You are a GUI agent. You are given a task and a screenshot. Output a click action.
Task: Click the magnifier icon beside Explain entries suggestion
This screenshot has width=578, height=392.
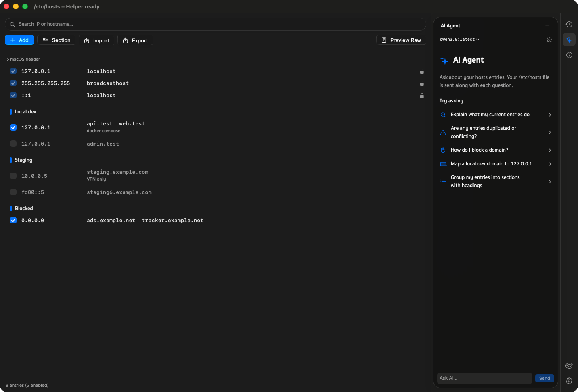coord(443,115)
